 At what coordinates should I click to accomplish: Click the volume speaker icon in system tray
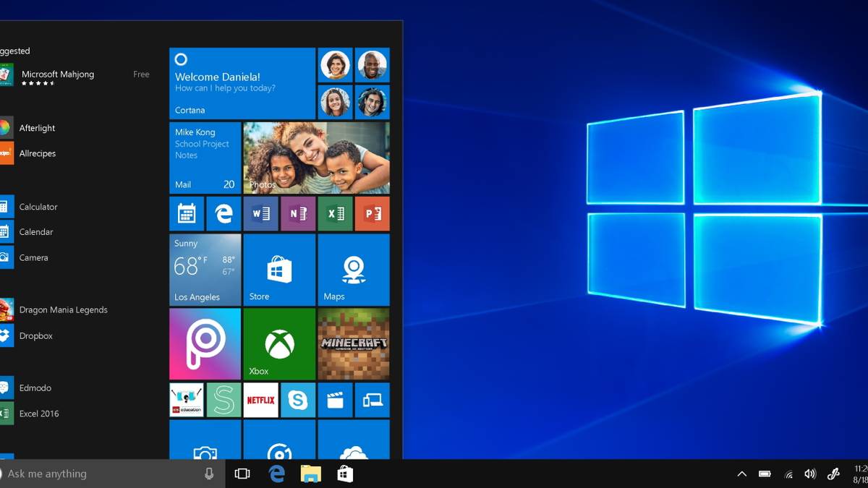810,474
